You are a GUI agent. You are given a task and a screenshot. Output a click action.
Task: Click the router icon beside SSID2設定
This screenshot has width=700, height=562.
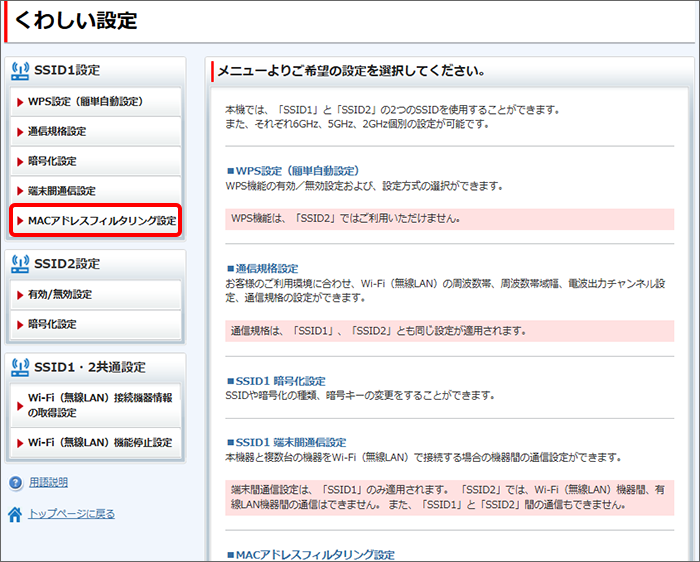(x=20, y=264)
